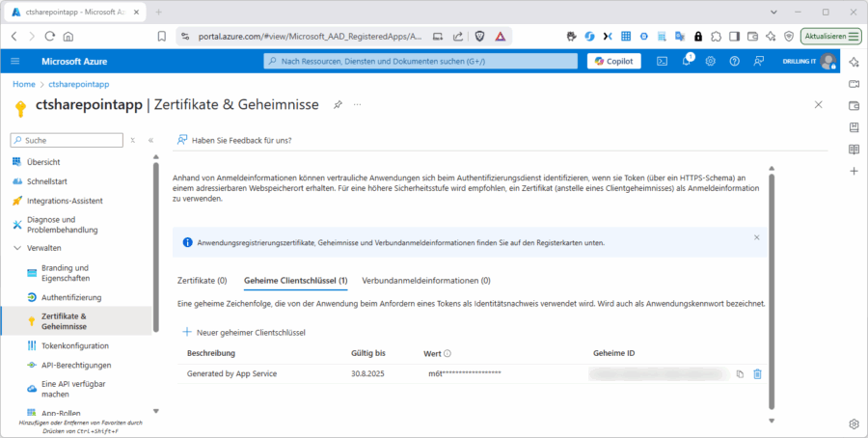The height and width of the screenshot is (438, 868).
Task: Click Haben Sie Feedback für uns?
Action: coord(234,140)
